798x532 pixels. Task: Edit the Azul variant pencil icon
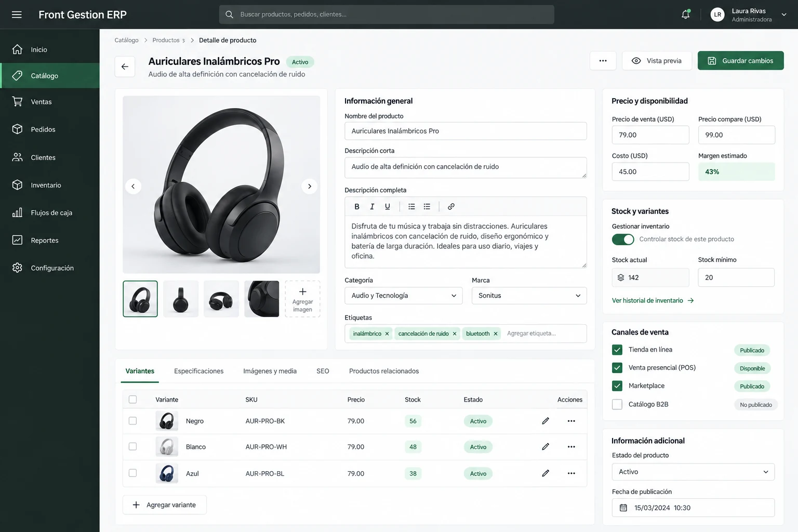pyautogui.click(x=546, y=473)
